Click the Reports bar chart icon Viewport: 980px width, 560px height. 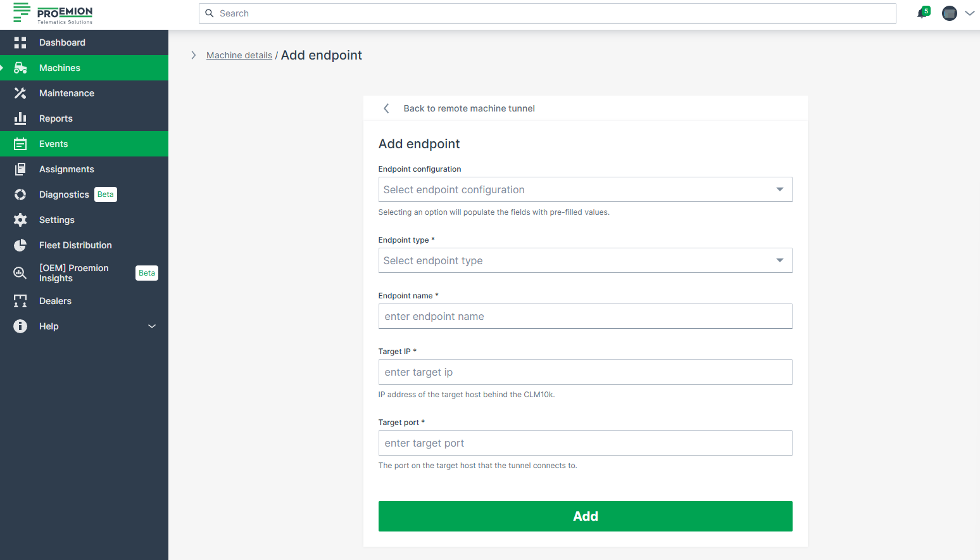(x=20, y=118)
